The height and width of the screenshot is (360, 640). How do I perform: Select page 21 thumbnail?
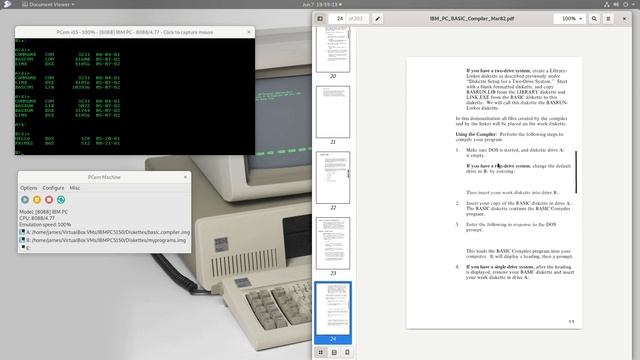point(333,112)
